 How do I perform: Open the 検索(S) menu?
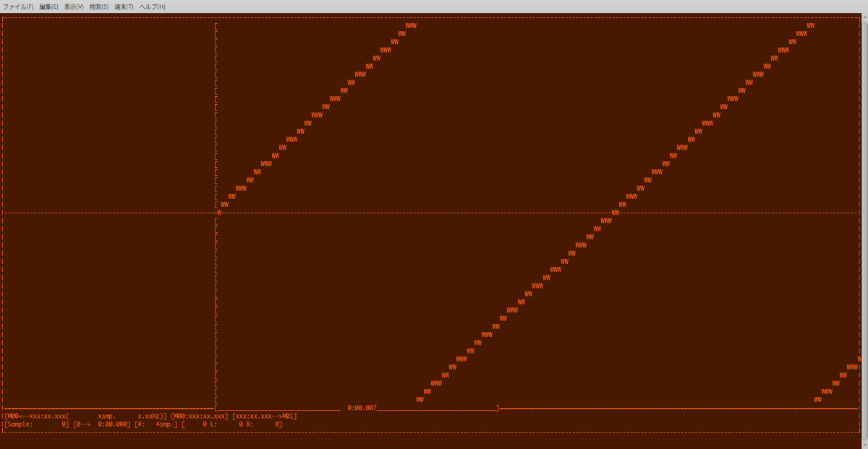tap(99, 7)
